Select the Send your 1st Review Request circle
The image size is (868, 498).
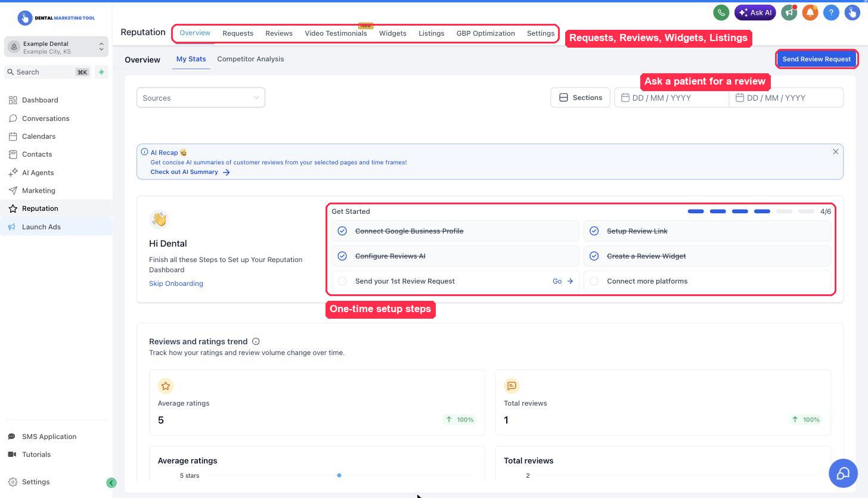click(342, 281)
